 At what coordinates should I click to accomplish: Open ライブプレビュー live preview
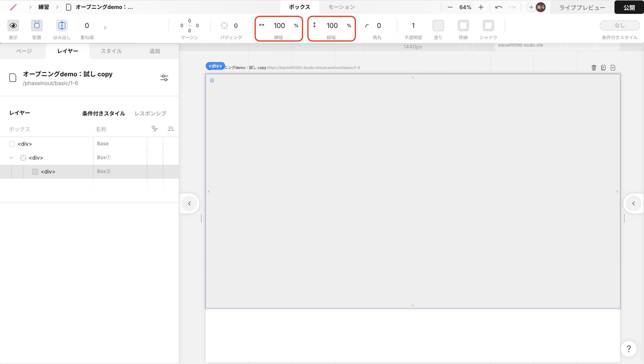coord(582,8)
